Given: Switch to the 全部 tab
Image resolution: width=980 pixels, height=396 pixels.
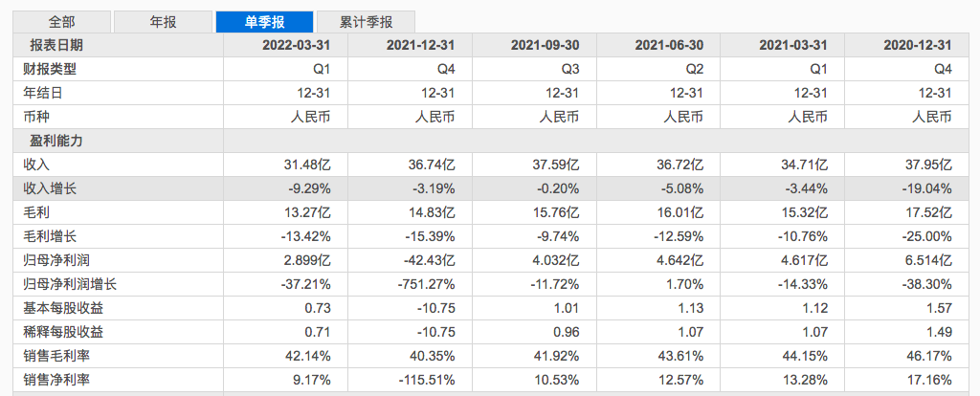Looking at the screenshot, I should coord(63,21).
